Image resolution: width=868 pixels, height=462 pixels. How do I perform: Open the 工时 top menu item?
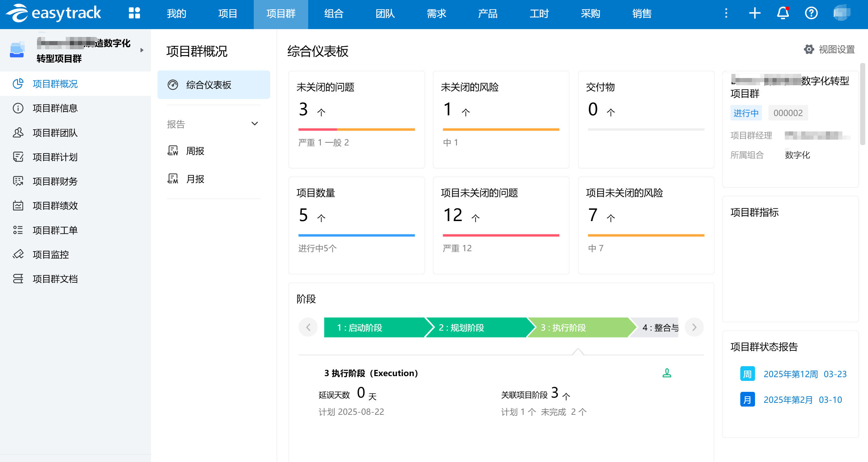tap(539, 14)
